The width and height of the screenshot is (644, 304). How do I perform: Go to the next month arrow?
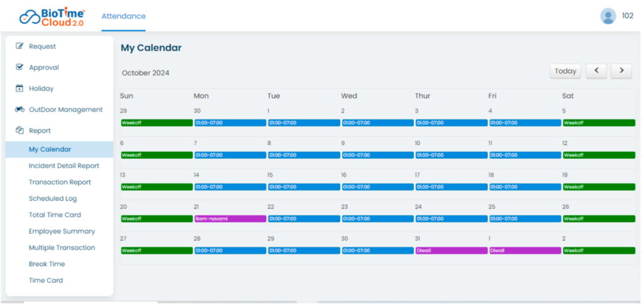pyautogui.click(x=621, y=71)
